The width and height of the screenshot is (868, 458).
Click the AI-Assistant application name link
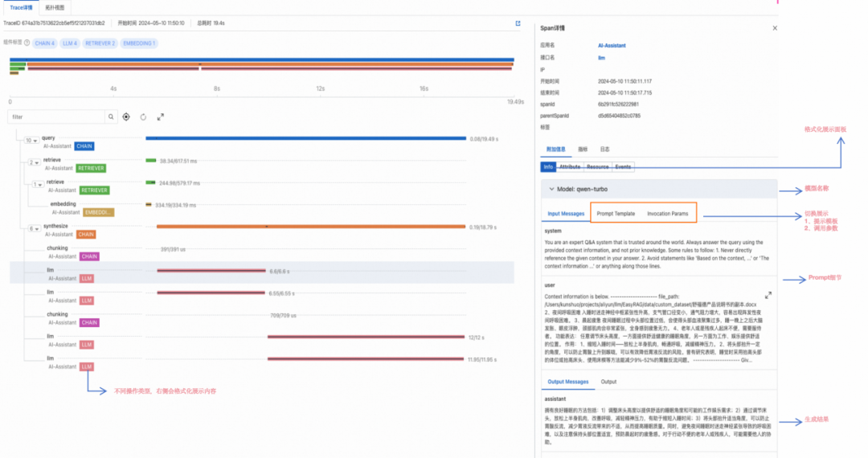612,47
